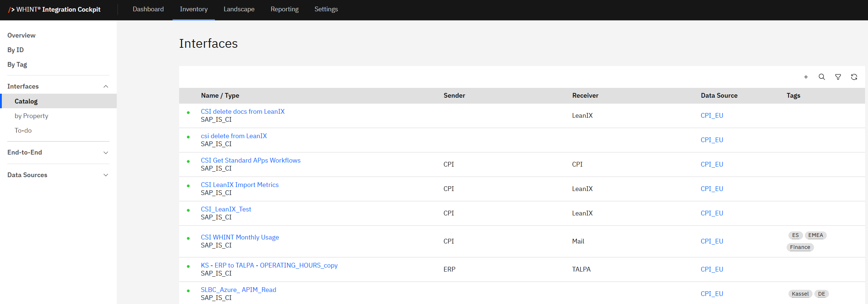
Task: Switch to the Dashboard tab
Action: coord(148,9)
